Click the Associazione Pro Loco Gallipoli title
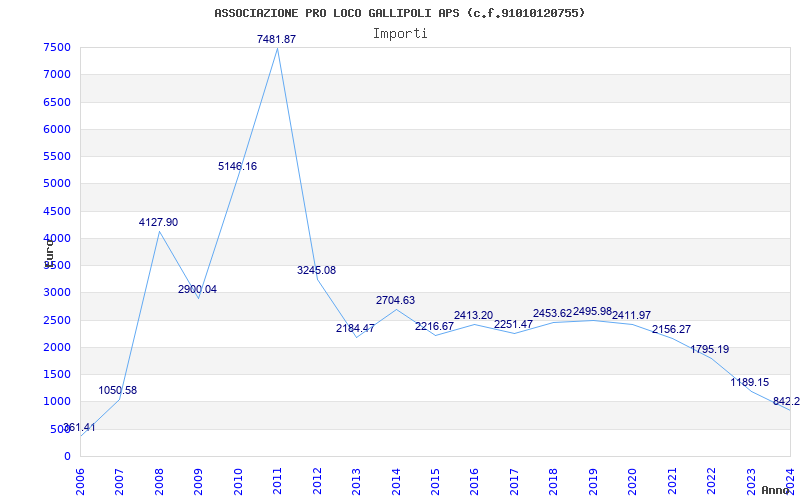The image size is (800, 500). pyautogui.click(x=400, y=13)
